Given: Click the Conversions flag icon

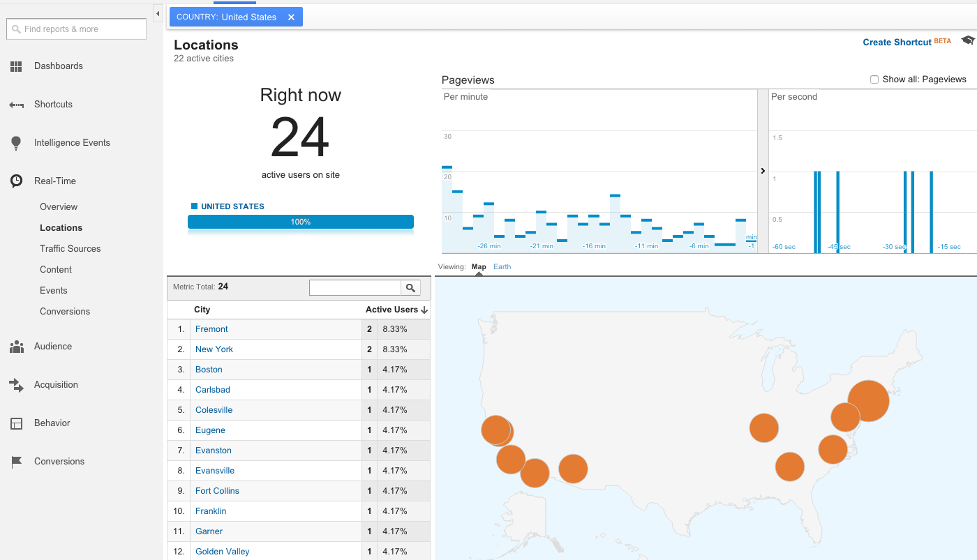Looking at the screenshot, I should pyautogui.click(x=16, y=462).
